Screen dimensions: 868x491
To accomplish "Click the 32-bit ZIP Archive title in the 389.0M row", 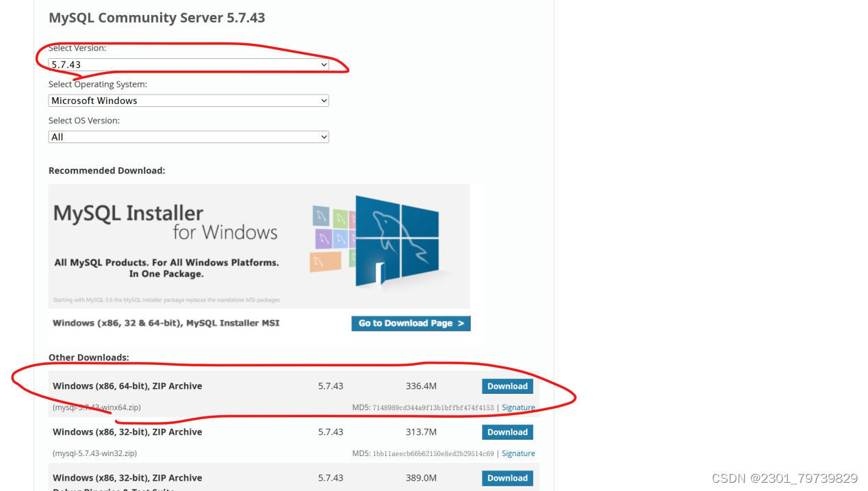I will [127, 478].
